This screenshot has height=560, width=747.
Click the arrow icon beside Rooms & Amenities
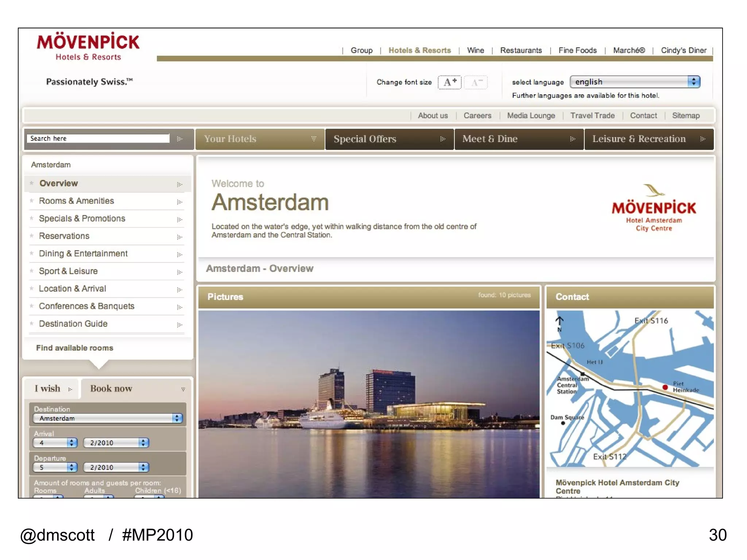[x=179, y=202]
